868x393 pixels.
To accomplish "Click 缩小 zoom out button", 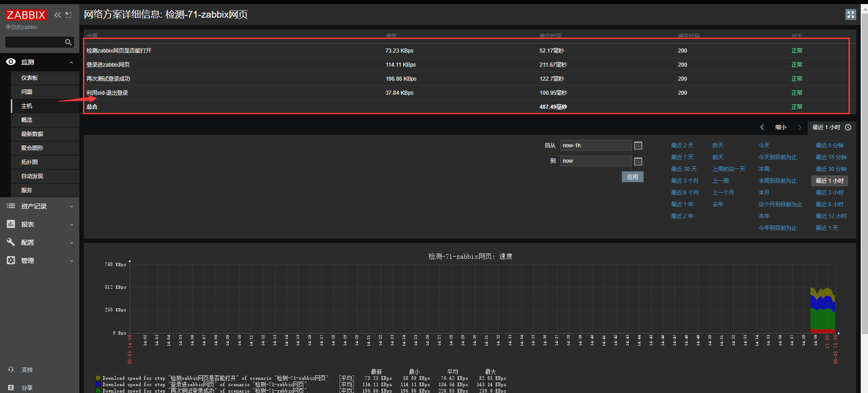I will (781, 127).
